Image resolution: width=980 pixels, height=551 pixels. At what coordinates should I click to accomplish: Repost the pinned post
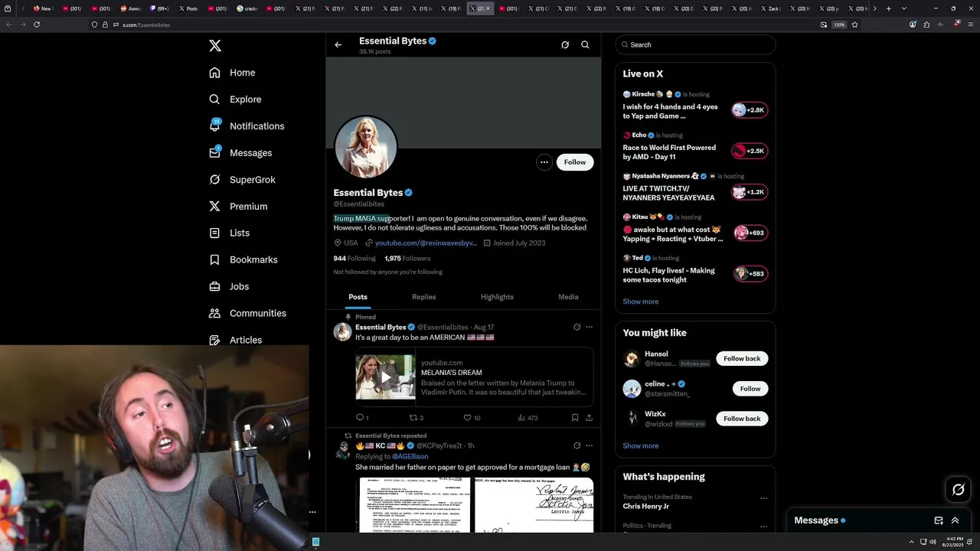pos(416,418)
